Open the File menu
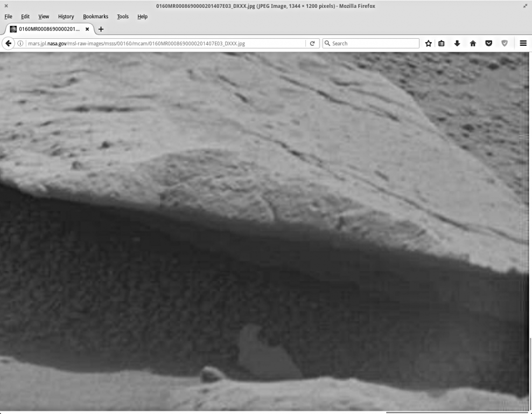The image size is (532, 414). [x=8, y=17]
